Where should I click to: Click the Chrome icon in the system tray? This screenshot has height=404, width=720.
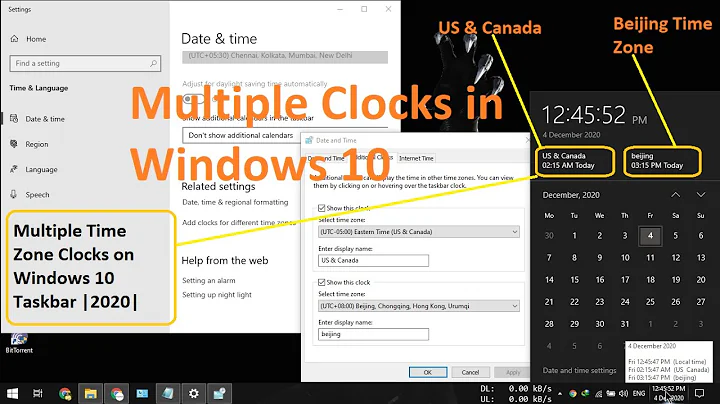(572, 393)
